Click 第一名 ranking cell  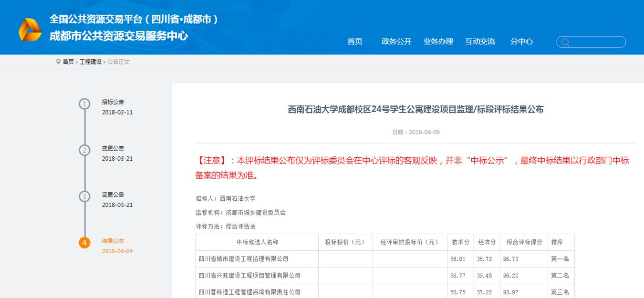pyautogui.click(x=561, y=259)
